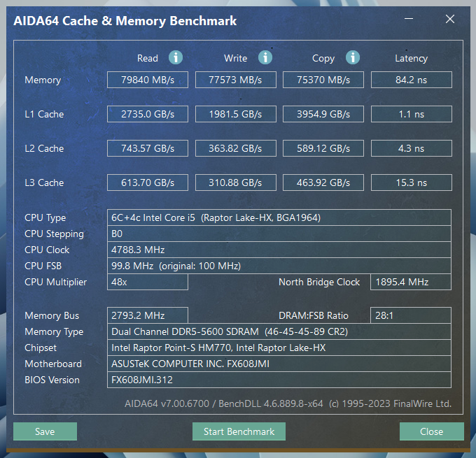Select the Memory latency 84.2 ns
Viewport: 476px width, 458px height.
(412, 80)
